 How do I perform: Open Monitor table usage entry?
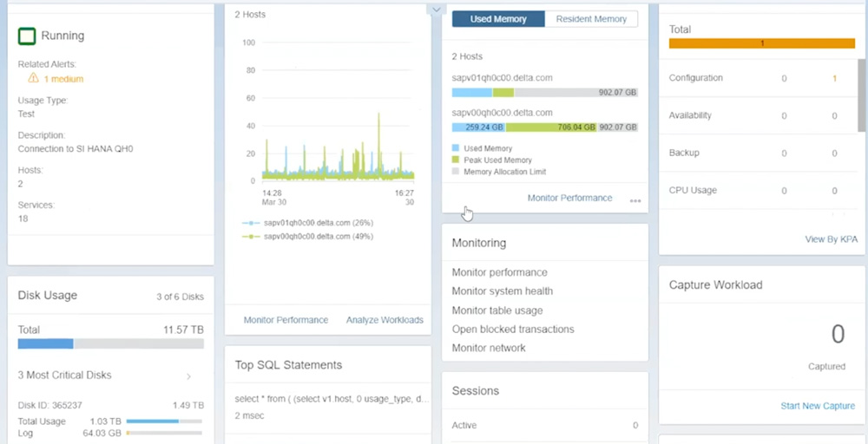coord(497,310)
